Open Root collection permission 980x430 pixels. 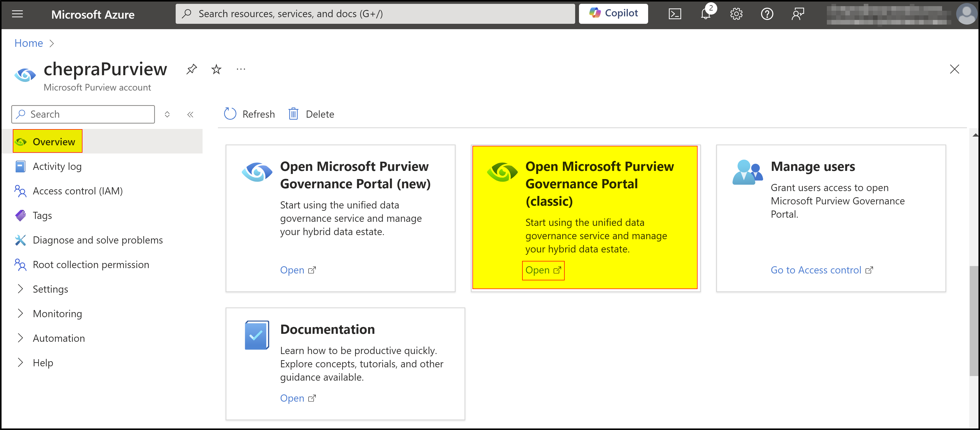(x=91, y=264)
